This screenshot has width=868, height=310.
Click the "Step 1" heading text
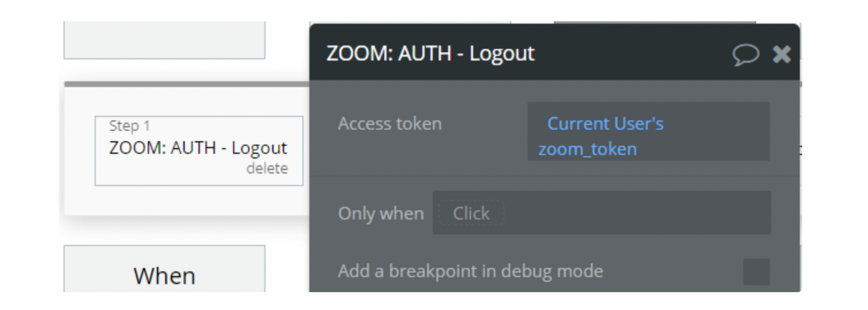pos(129,126)
